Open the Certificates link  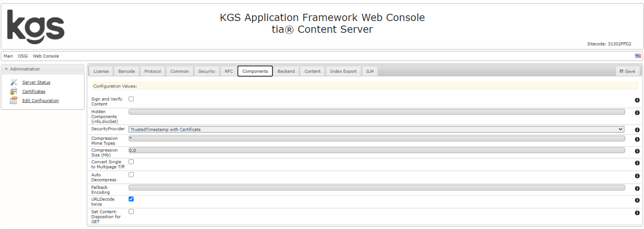point(34,91)
